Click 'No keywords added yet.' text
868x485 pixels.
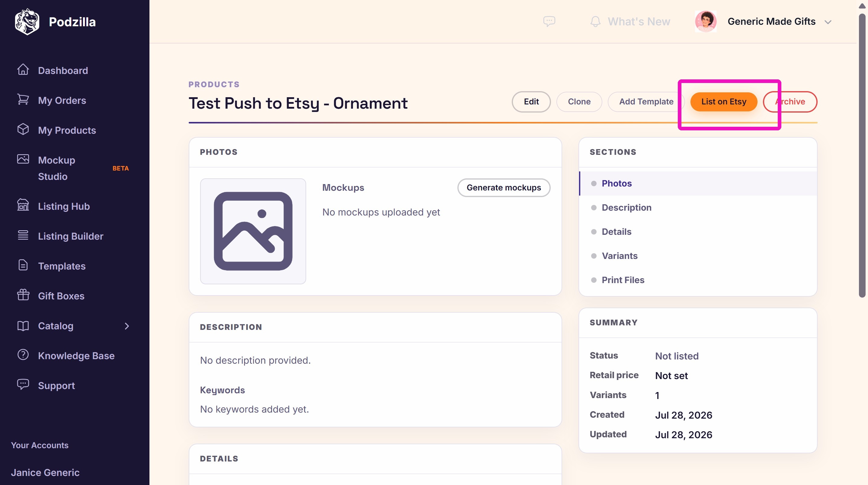tap(255, 409)
